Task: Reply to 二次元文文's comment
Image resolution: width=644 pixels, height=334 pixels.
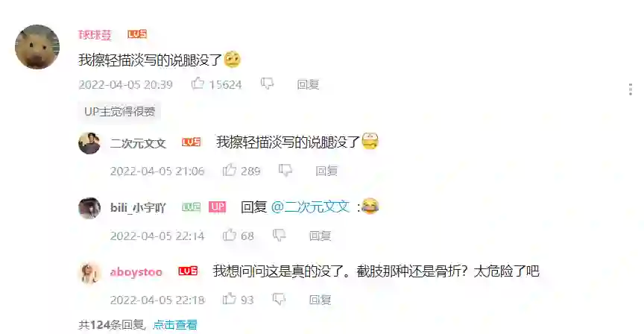Action: click(326, 171)
